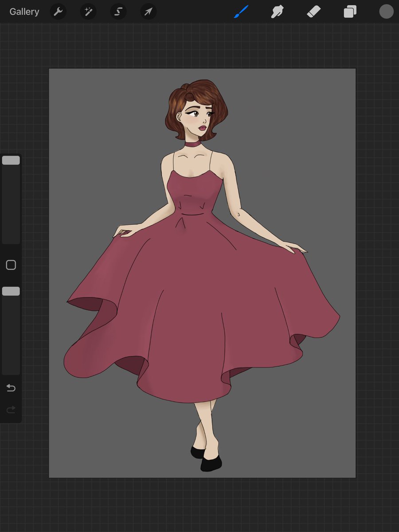Viewport: 399px width, 532px height.
Task: Select the Smudge tool
Action: (278, 12)
